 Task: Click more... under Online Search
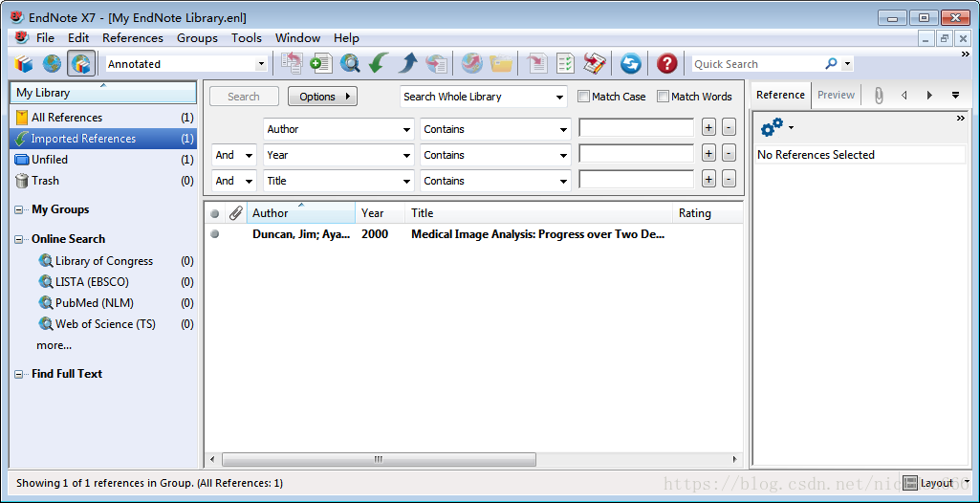point(54,345)
